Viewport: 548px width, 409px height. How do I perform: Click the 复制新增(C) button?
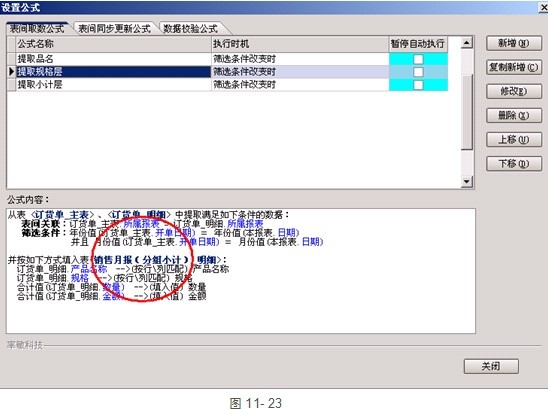click(514, 67)
